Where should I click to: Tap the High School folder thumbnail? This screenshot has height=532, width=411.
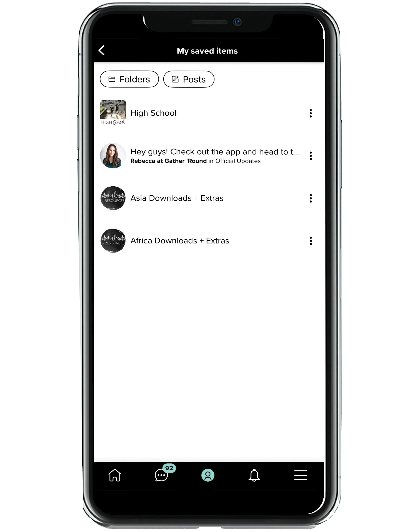point(113,113)
